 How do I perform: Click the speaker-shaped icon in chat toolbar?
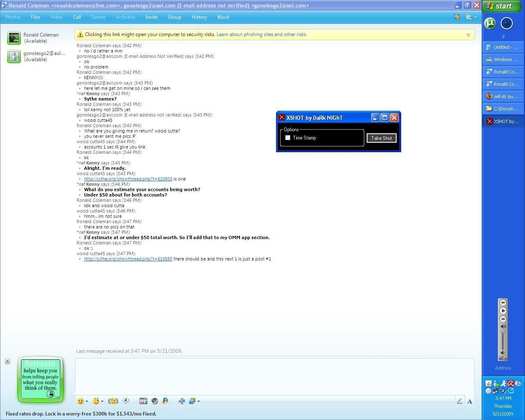click(155, 401)
